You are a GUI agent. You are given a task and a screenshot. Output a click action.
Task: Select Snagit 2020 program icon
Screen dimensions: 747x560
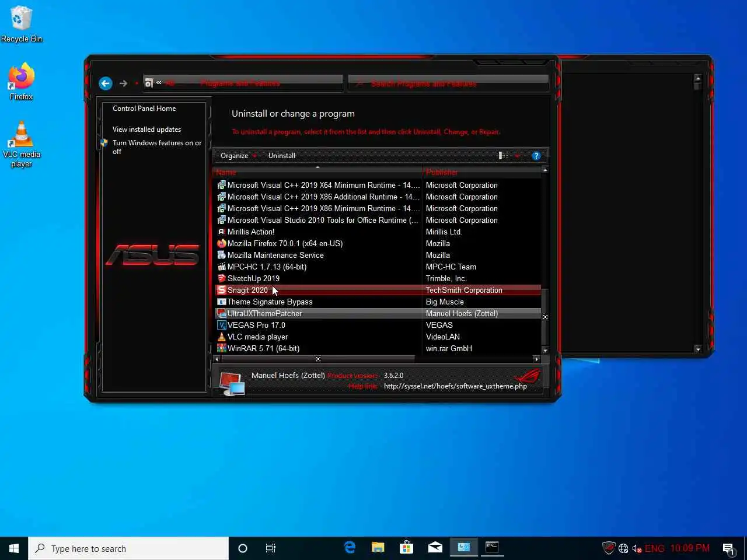(x=221, y=290)
